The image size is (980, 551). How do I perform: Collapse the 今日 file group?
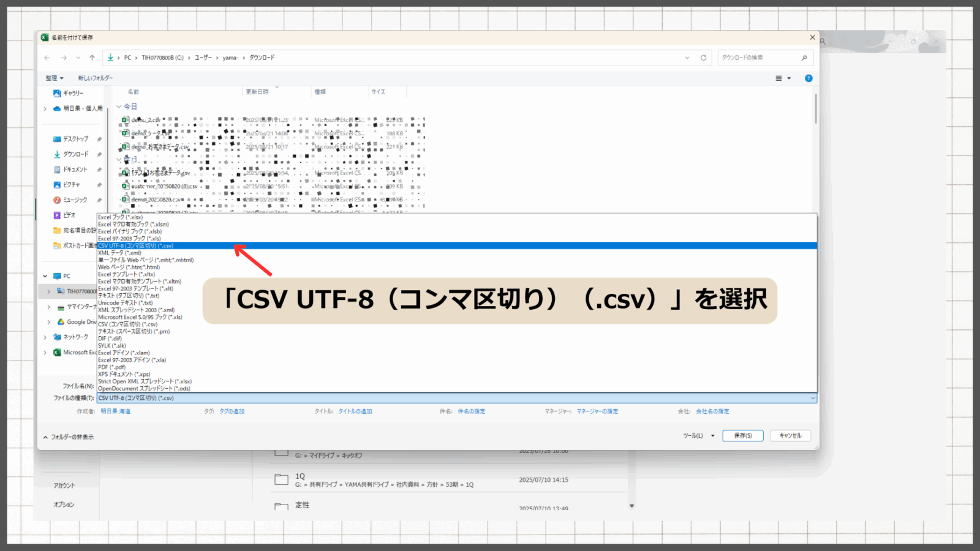tap(119, 107)
